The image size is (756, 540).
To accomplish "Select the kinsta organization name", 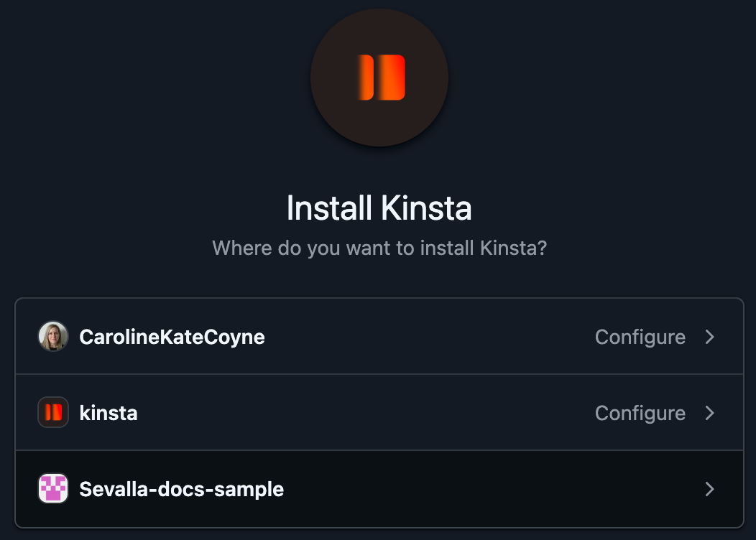I will pyautogui.click(x=109, y=412).
